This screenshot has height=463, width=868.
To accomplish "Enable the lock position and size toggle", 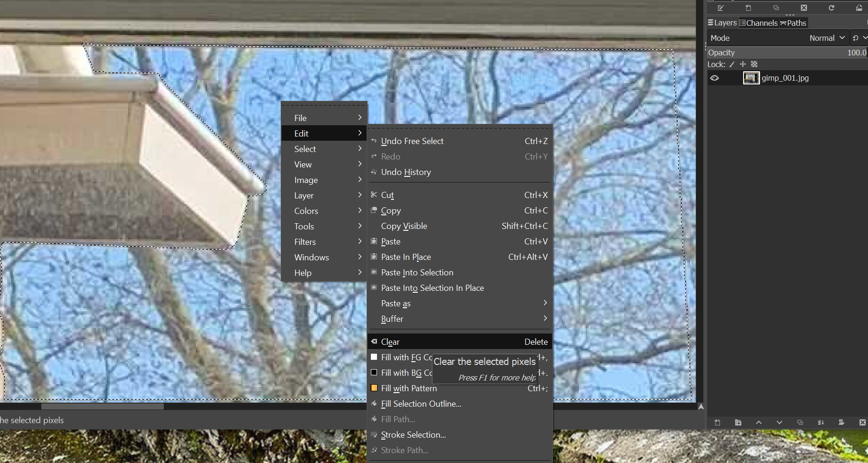I will tap(743, 64).
